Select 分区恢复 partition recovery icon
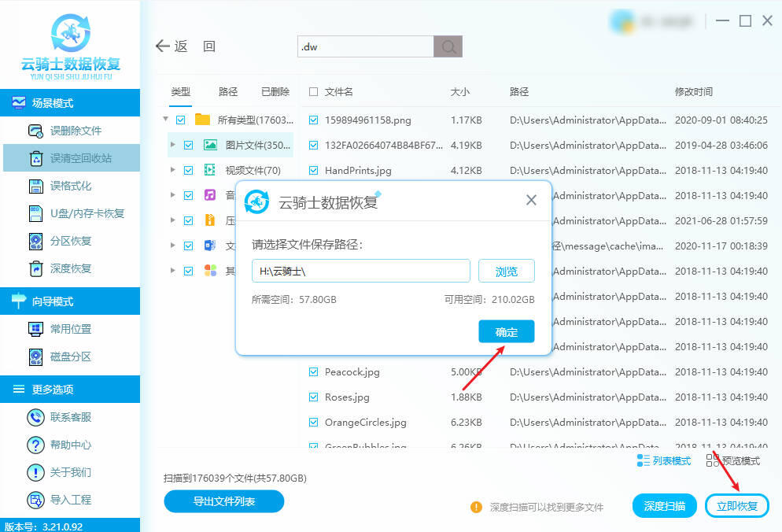This screenshot has height=532, width=782. point(36,241)
